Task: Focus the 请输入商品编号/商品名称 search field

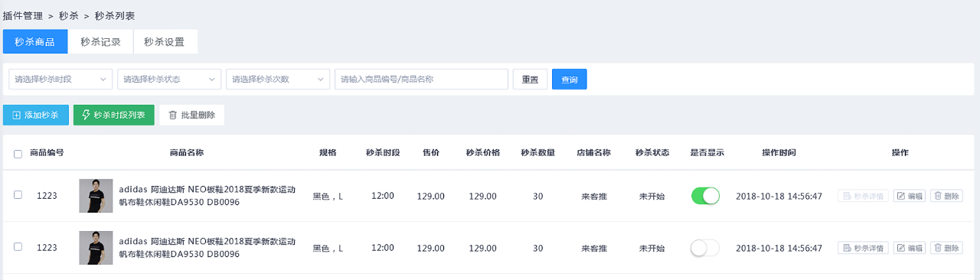Action: tap(421, 79)
